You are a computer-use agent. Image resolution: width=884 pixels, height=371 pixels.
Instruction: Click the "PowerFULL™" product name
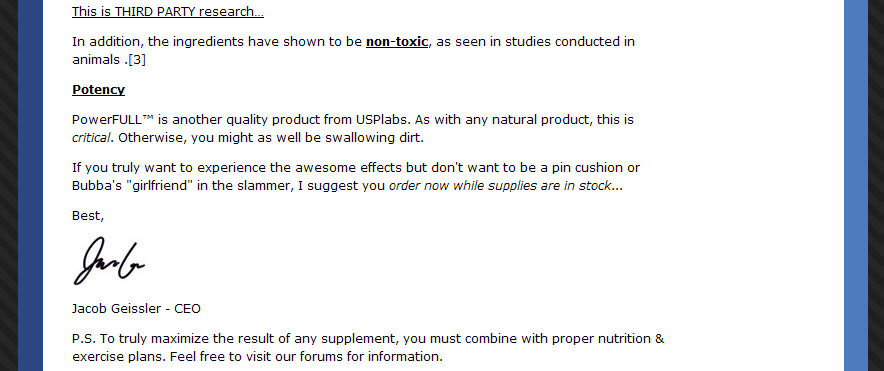pos(113,120)
